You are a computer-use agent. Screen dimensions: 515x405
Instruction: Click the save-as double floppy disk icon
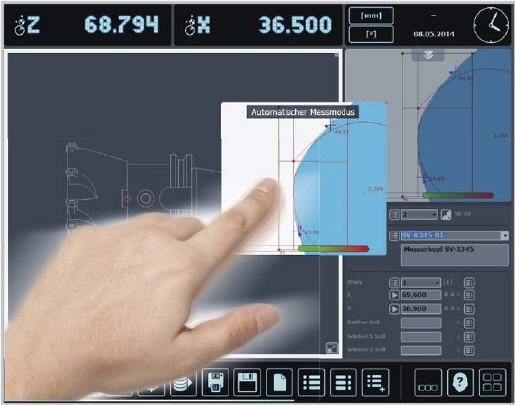pos(215,382)
